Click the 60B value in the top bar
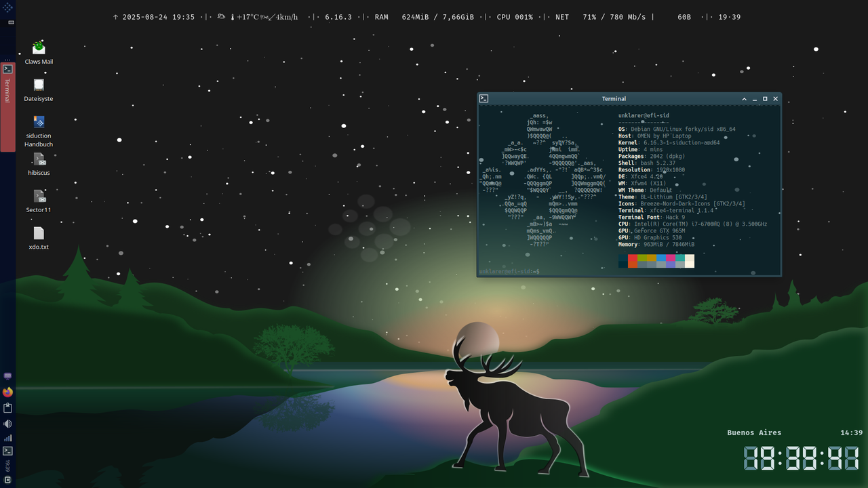The width and height of the screenshot is (868, 488). coord(684,17)
